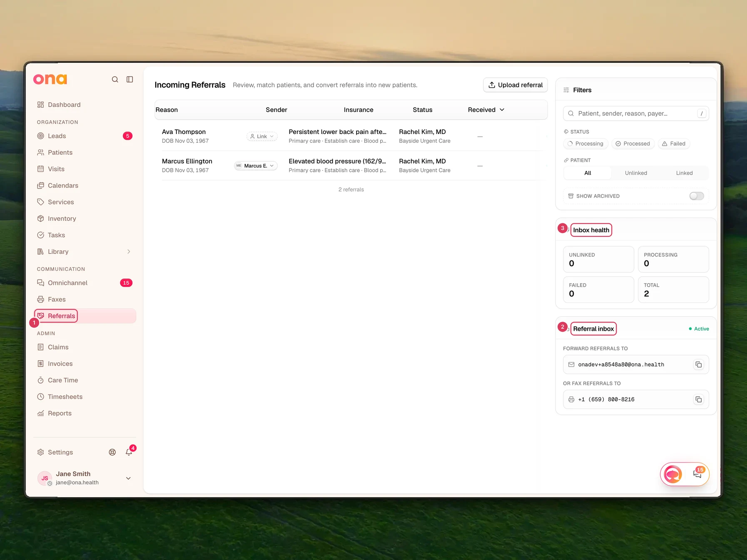Select the Linked patient filter
The image size is (747, 560).
684,173
